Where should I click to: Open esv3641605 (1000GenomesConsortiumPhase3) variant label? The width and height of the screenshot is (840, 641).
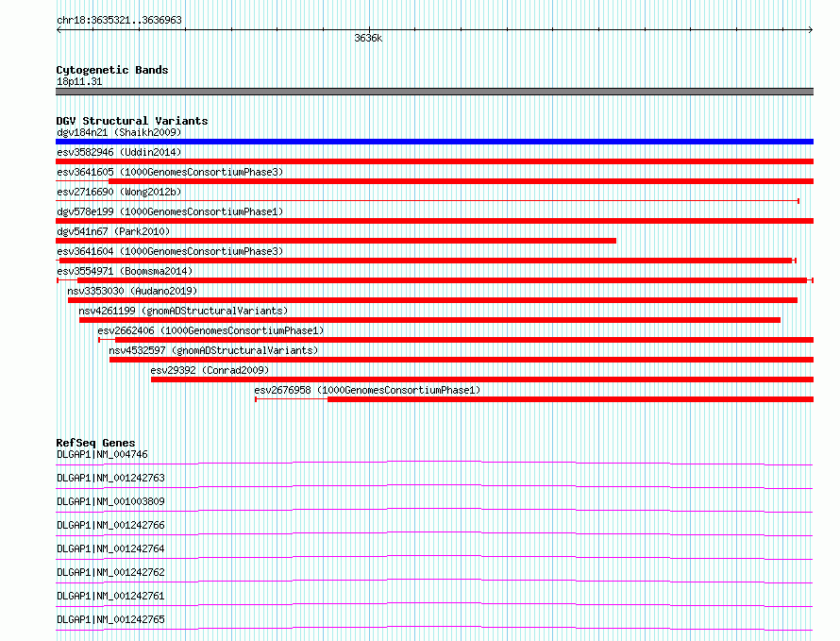(170, 172)
